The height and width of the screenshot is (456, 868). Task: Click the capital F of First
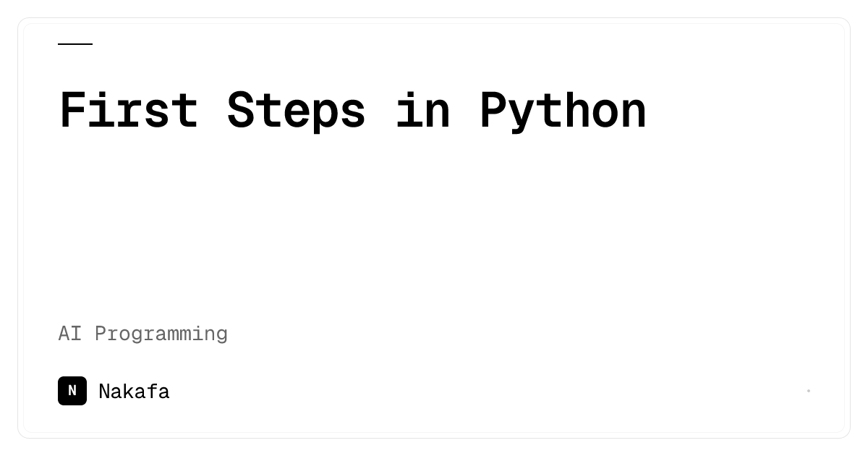(x=72, y=110)
